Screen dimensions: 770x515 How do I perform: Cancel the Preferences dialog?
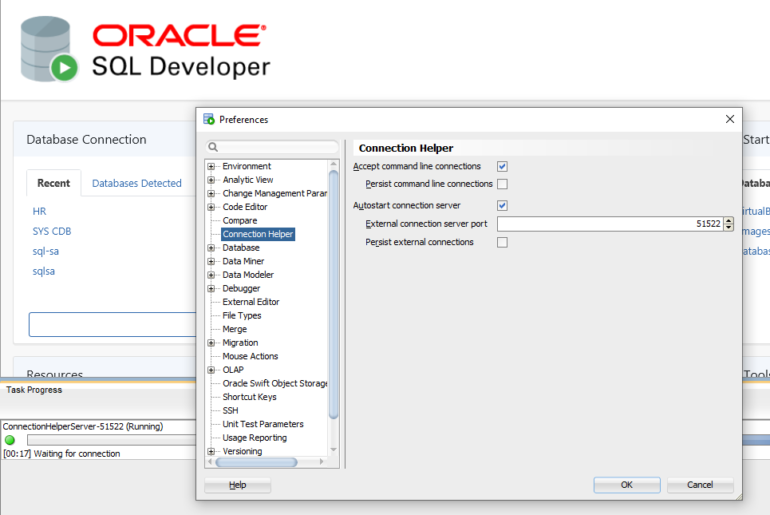point(700,485)
